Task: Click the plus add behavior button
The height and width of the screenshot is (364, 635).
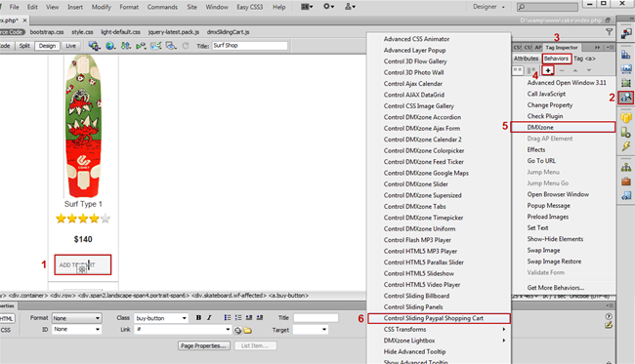Action: click(x=547, y=70)
